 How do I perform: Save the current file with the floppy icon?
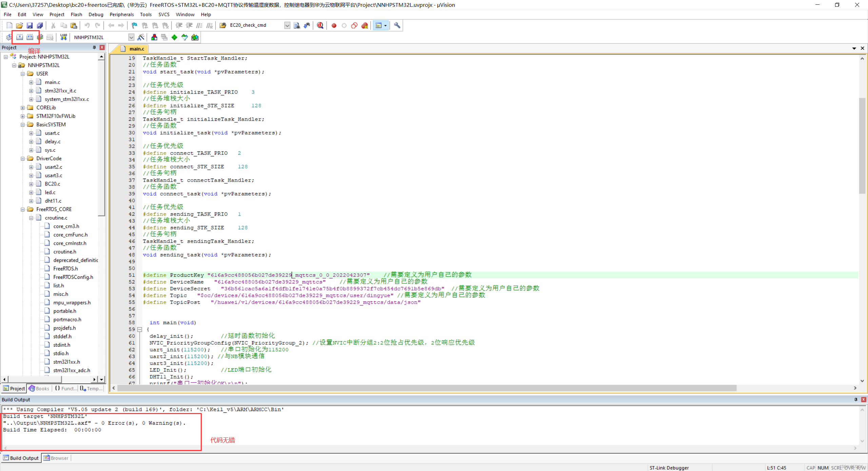click(29, 25)
